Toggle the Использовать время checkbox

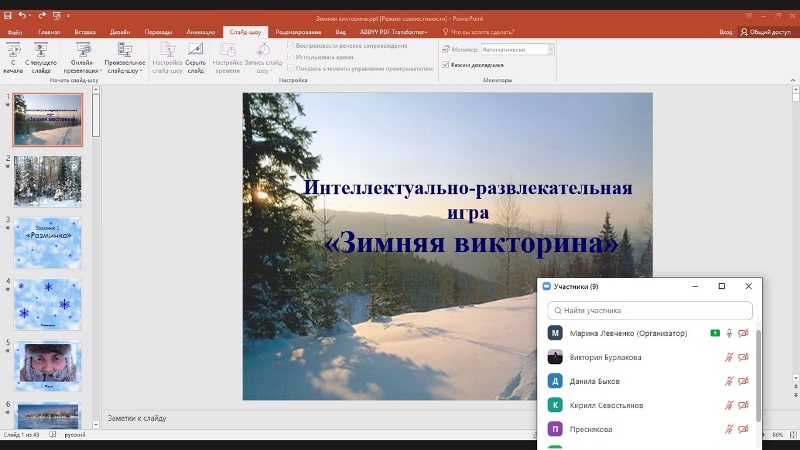point(291,58)
